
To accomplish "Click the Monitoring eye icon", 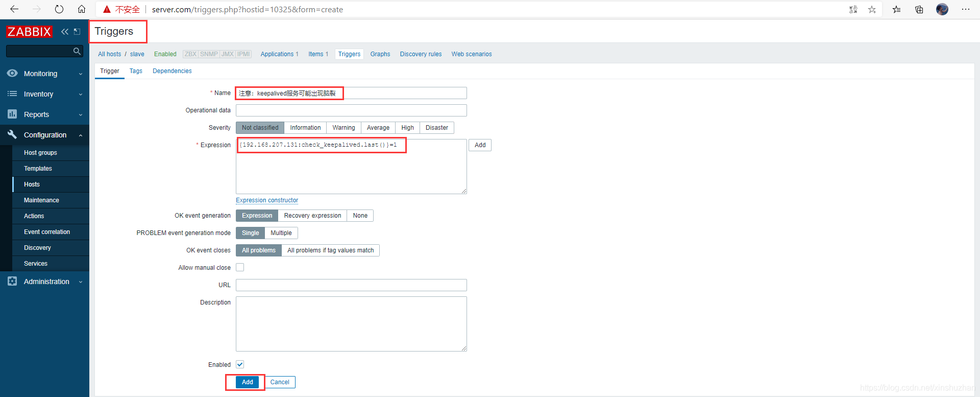I will coord(12,74).
